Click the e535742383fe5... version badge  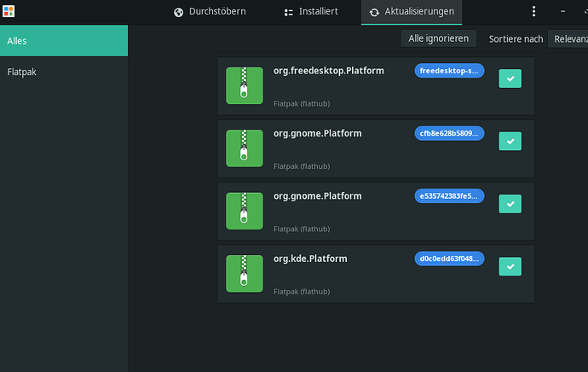click(x=449, y=196)
